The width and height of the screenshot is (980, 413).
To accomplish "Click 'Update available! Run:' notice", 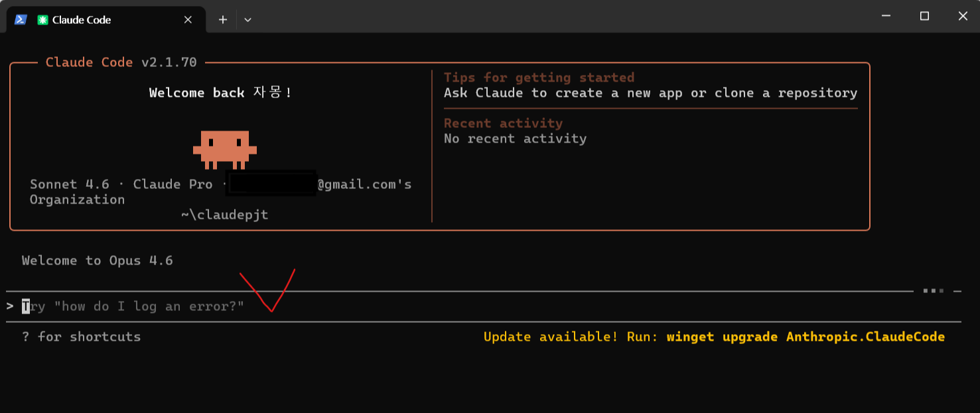I will 571,337.
